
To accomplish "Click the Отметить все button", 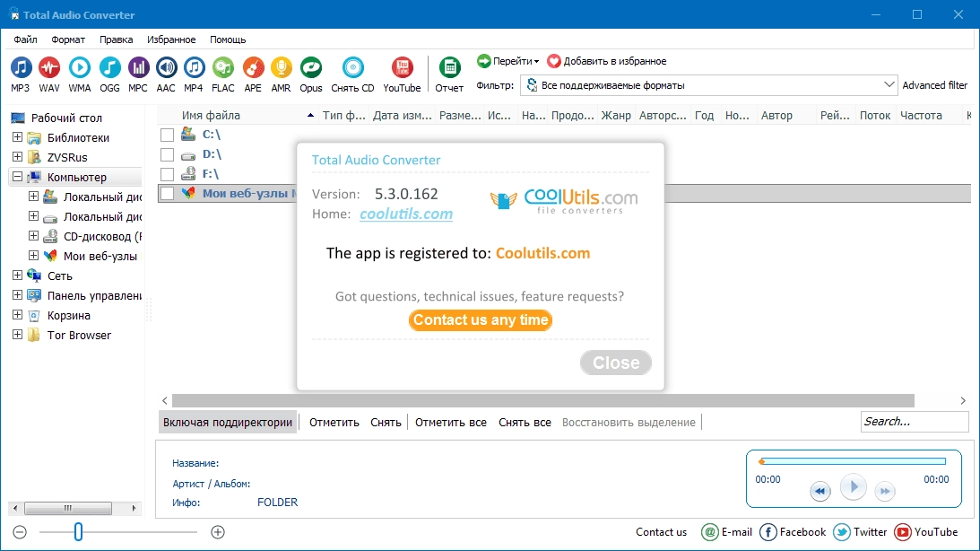I will coord(451,422).
